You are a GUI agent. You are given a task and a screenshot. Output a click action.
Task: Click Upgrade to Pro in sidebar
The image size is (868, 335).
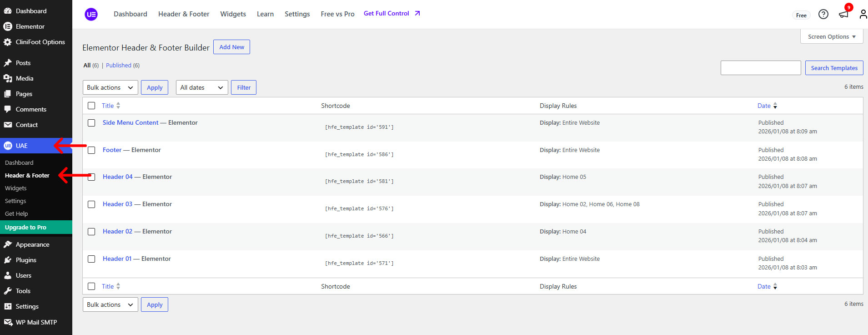(x=36, y=227)
